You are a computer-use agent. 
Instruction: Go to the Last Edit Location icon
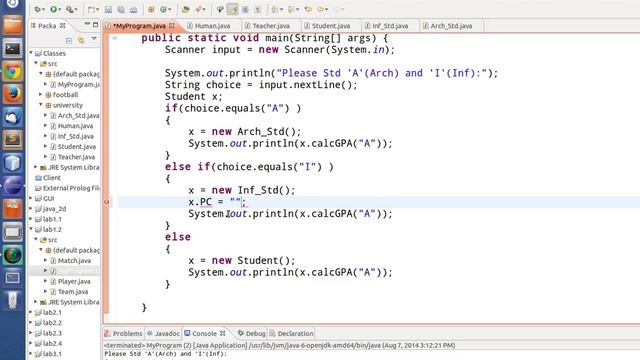pyautogui.click(x=308, y=9)
